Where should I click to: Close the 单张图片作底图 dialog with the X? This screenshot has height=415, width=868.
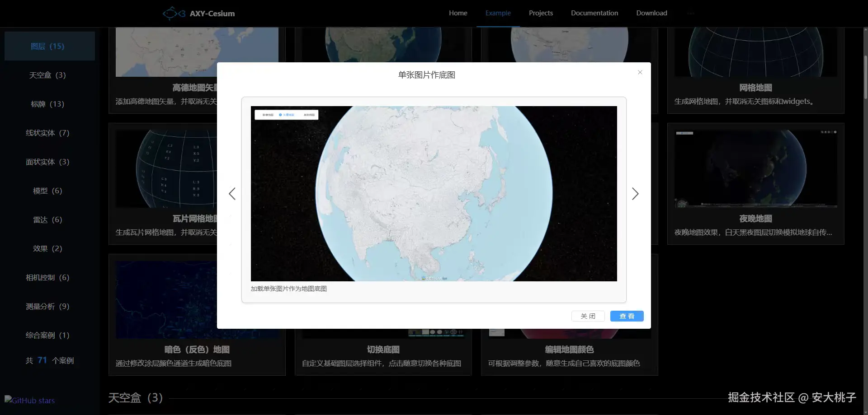coord(640,72)
